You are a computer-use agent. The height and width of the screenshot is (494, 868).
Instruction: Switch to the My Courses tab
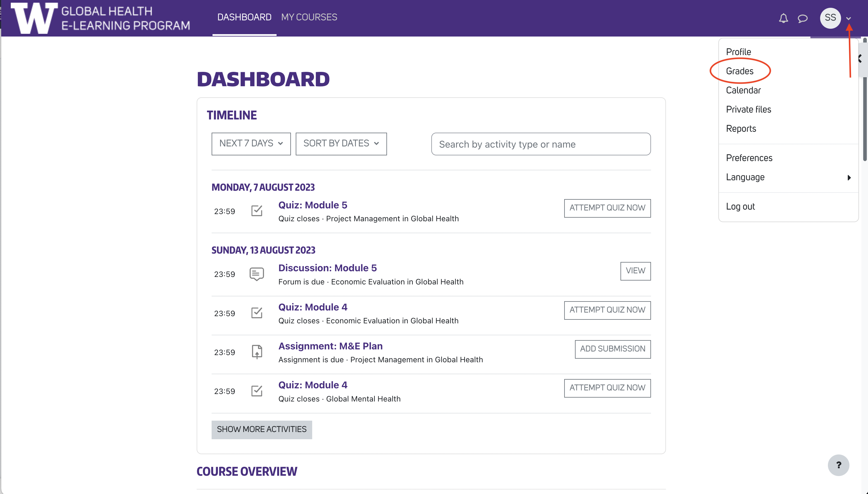tap(309, 17)
